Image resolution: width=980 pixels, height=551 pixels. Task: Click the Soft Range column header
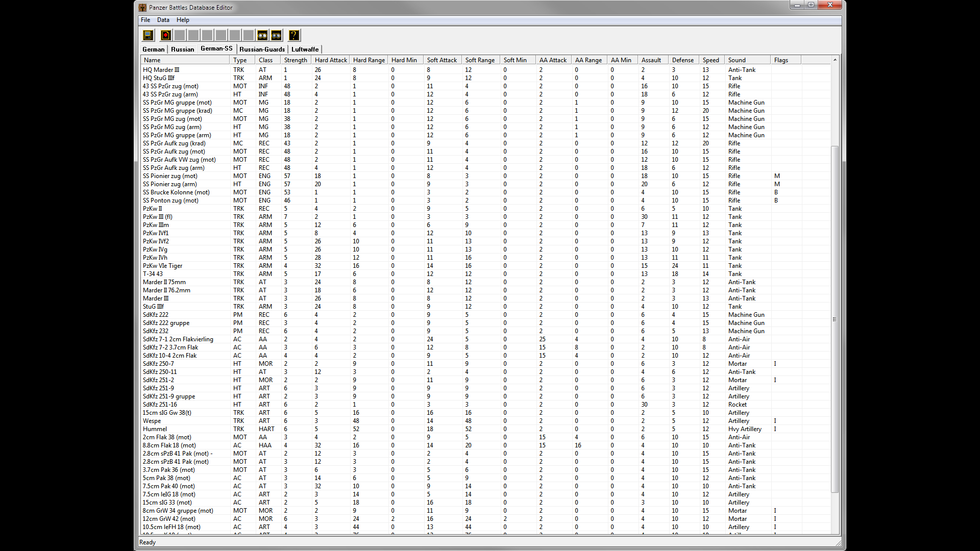pos(481,60)
